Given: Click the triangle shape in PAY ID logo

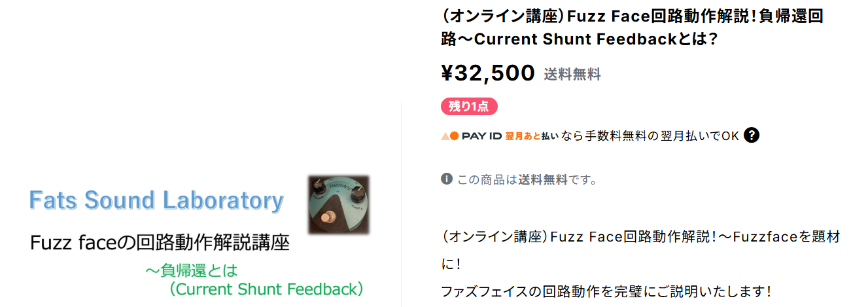Looking at the screenshot, I should click(x=445, y=136).
